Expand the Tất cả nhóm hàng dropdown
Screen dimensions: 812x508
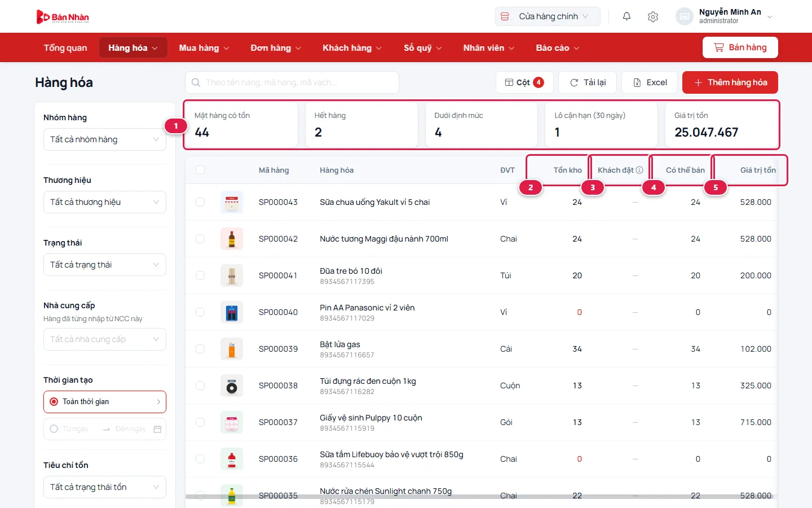[x=105, y=139]
